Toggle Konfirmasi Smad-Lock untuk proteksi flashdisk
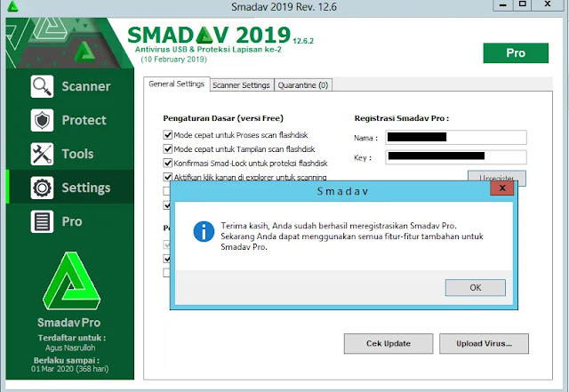This screenshot has height=392, width=569. pyautogui.click(x=167, y=164)
